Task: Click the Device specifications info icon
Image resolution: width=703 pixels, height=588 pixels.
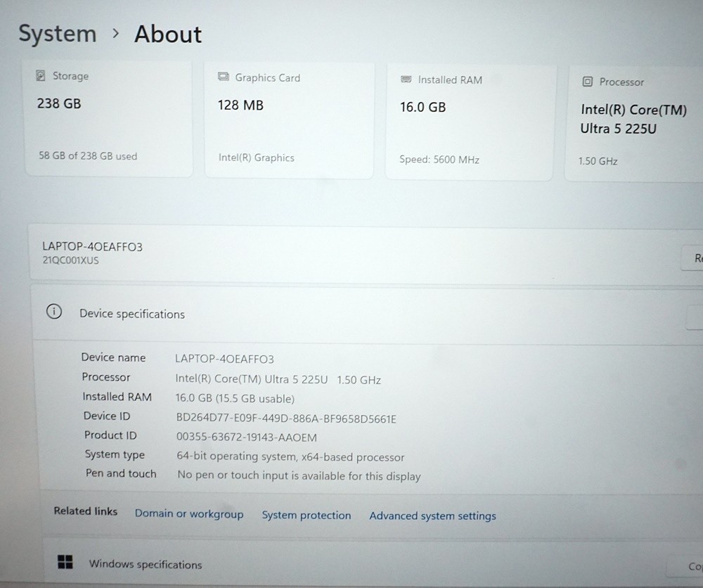Action: point(54,312)
